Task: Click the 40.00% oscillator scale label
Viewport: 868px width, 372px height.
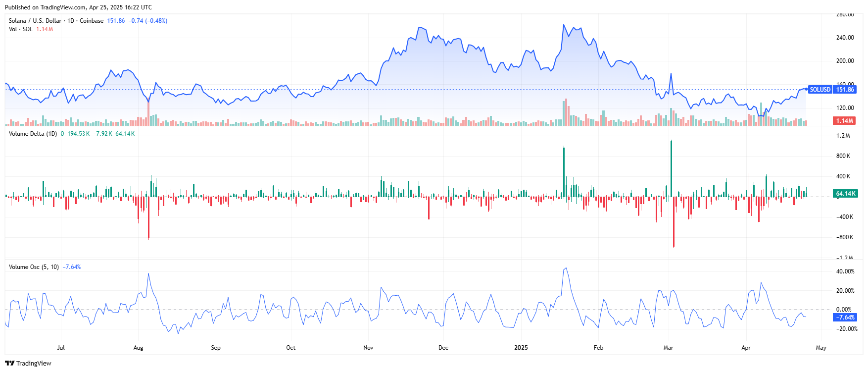Action: (845, 271)
